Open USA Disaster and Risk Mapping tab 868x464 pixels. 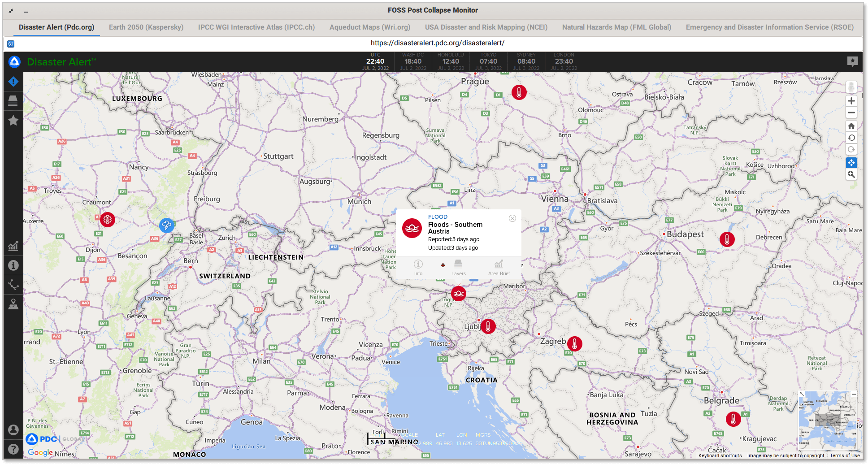486,27
